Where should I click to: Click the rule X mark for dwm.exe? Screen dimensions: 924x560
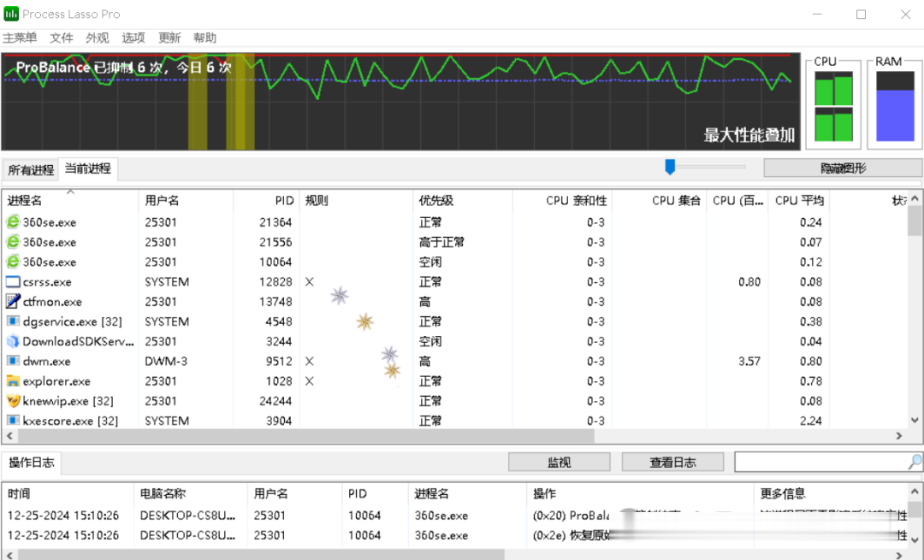pos(310,362)
